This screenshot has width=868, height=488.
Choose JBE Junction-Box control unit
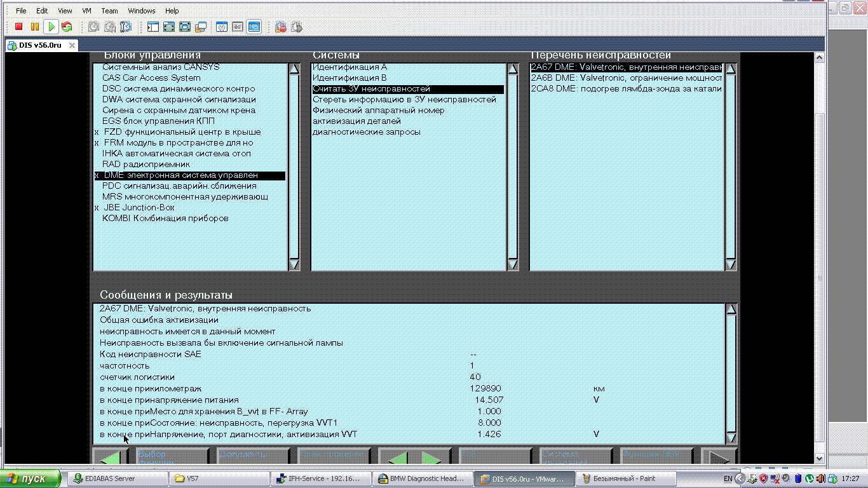point(139,208)
